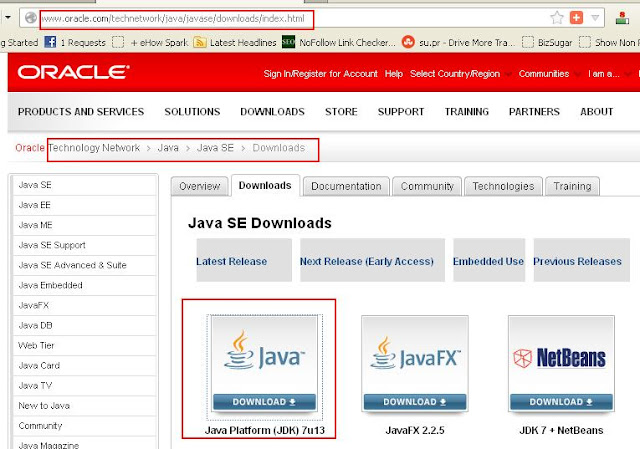640x449 pixels.
Task: Open the Support menu
Action: tap(401, 112)
